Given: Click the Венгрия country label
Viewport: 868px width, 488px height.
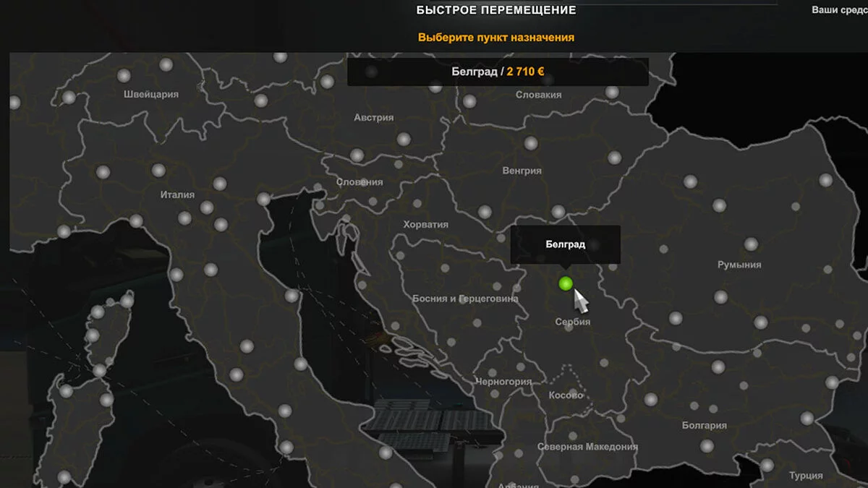Looking at the screenshot, I should click(x=522, y=171).
